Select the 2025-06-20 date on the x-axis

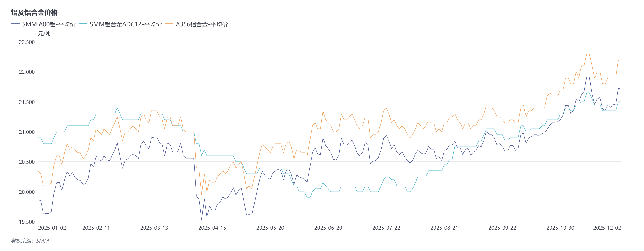[x=328, y=228]
